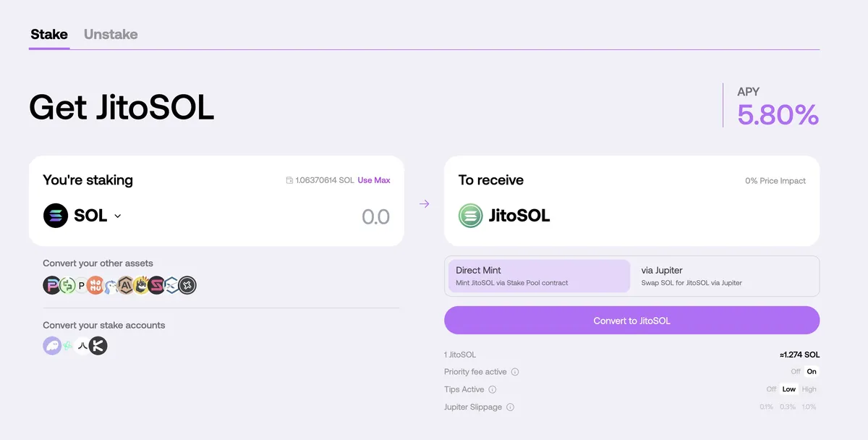Set Tips Active to Low

coord(789,389)
